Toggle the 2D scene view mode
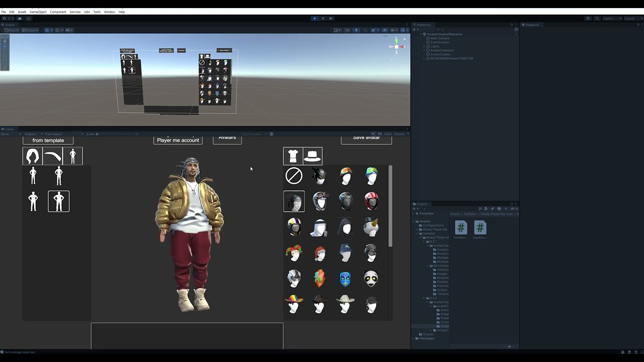This screenshot has width=644, height=362. click(347, 30)
